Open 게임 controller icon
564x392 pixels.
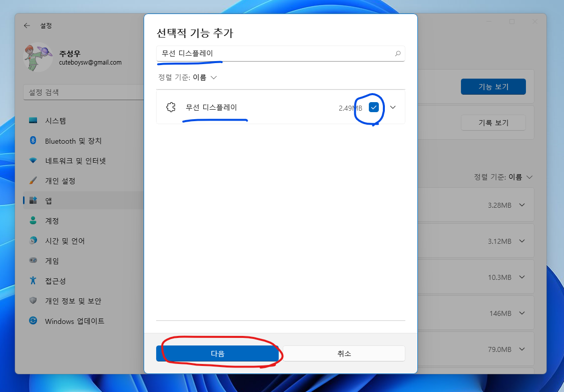(33, 260)
